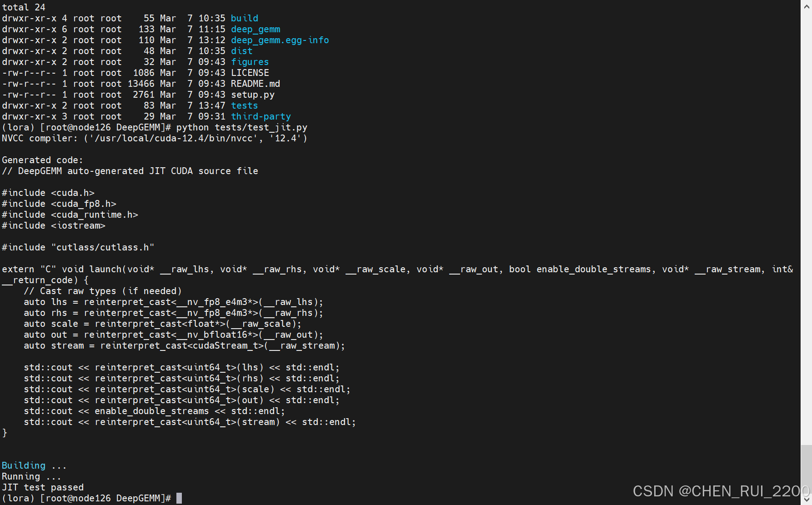
Task: Click the LICENSE file name
Action: click(x=250, y=73)
